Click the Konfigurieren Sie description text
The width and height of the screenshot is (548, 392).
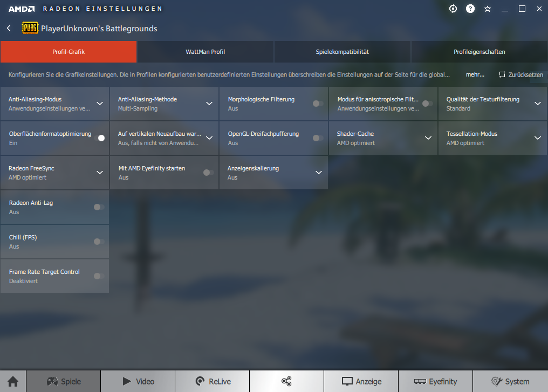[229, 74]
